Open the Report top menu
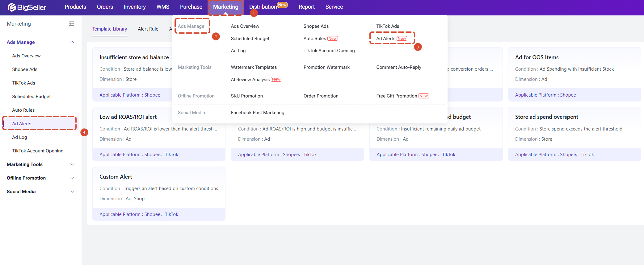644x265 pixels. (307, 7)
